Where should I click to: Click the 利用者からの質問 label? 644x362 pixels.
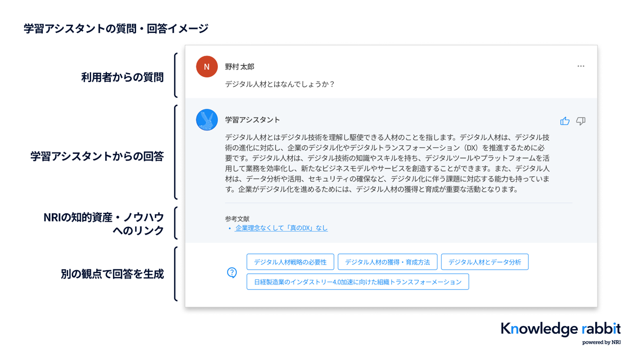coord(122,77)
